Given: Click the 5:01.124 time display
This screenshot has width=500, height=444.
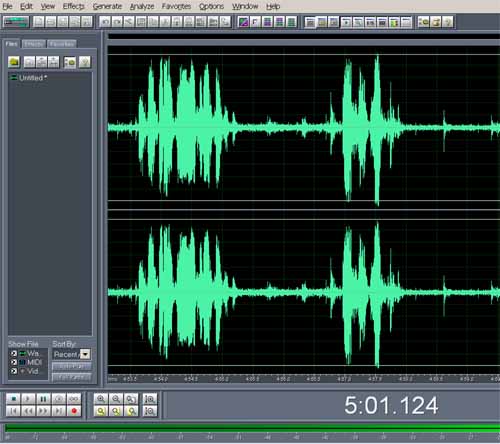Looking at the screenshot, I should 391,405.
